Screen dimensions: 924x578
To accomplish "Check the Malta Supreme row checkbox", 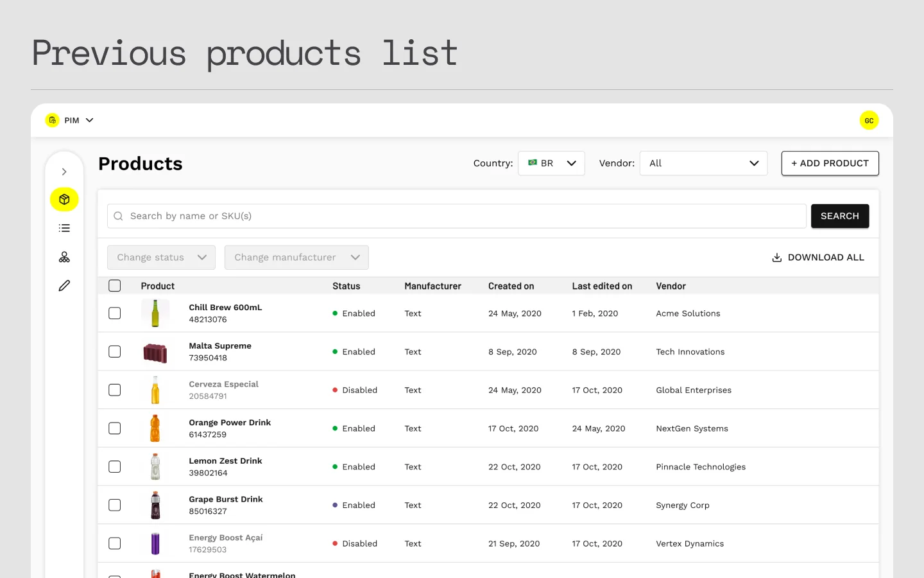I will click(x=115, y=352).
